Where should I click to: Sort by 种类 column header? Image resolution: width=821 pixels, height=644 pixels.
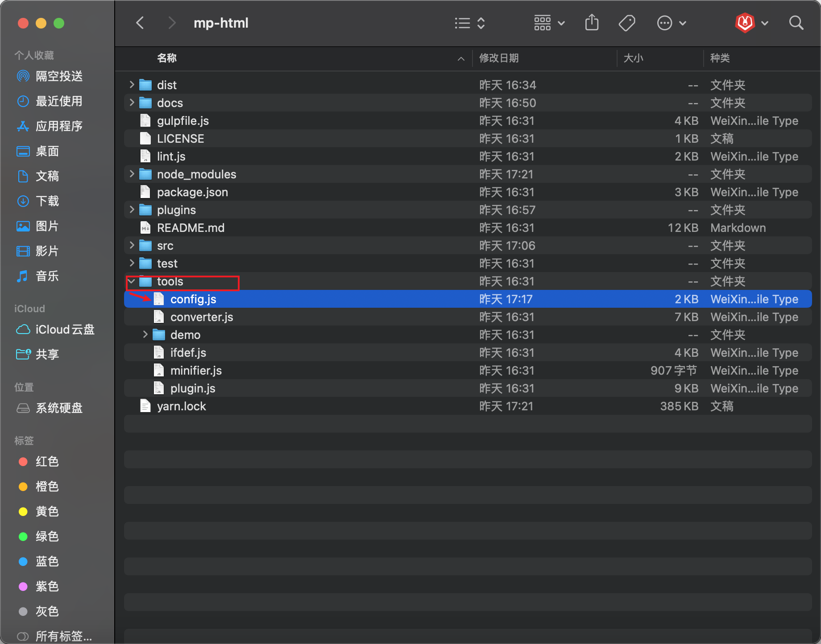click(720, 58)
